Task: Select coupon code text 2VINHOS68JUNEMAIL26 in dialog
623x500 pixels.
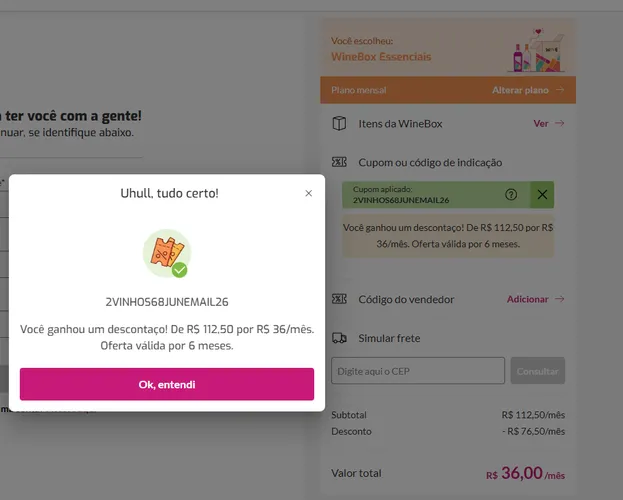Action: point(167,302)
